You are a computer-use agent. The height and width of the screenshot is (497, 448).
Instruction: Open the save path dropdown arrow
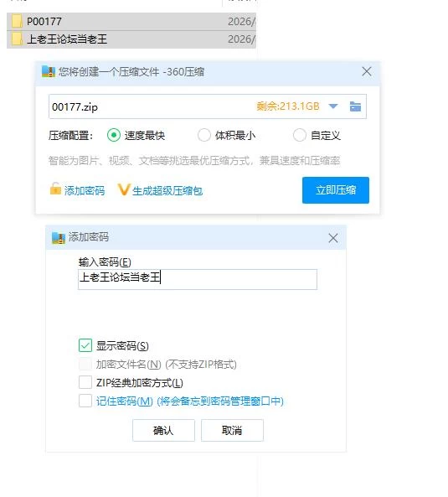point(333,106)
